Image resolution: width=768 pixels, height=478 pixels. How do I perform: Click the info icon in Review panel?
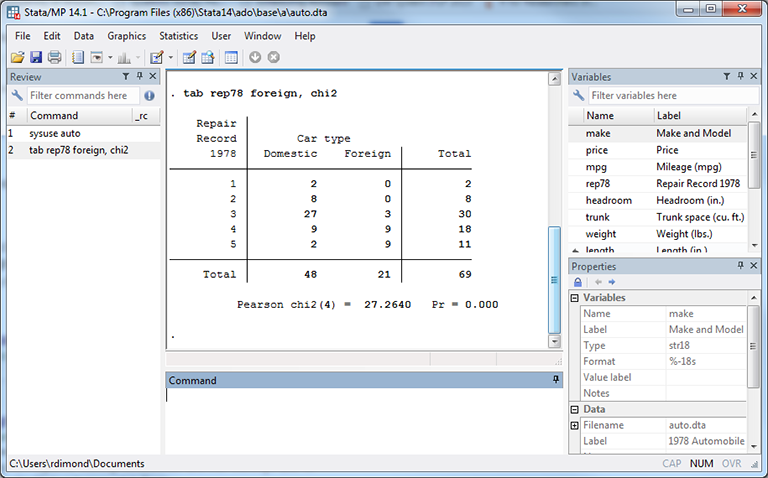[149, 96]
